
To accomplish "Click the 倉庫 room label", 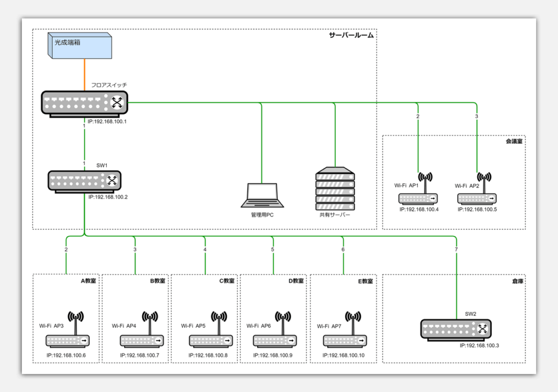I will [x=518, y=281].
